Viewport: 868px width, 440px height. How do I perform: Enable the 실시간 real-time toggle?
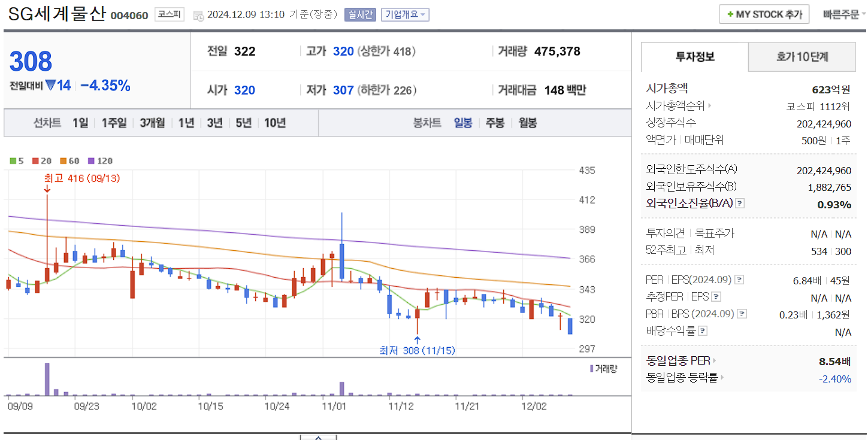[x=359, y=14]
